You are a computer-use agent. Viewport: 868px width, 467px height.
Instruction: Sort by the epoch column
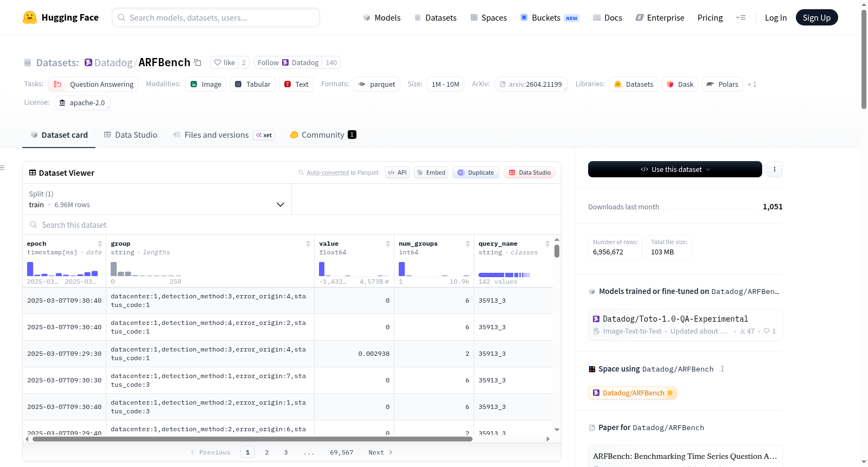[x=100, y=244]
